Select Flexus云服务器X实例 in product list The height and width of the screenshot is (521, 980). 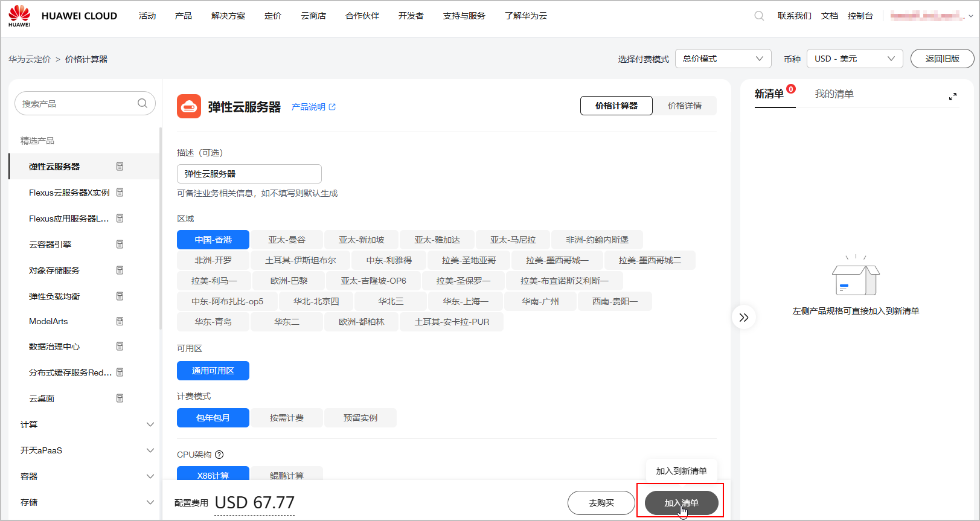pos(69,193)
